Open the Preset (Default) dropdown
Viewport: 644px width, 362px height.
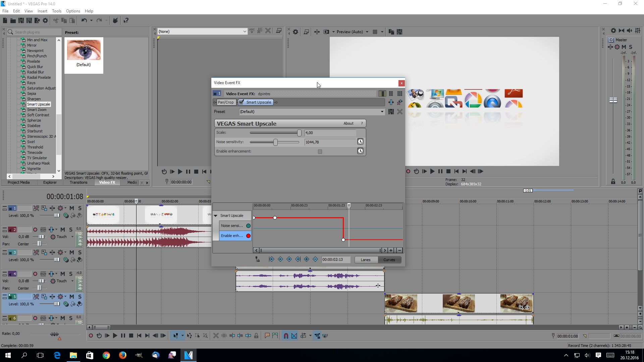pyautogui.click(x=382, y=112)
